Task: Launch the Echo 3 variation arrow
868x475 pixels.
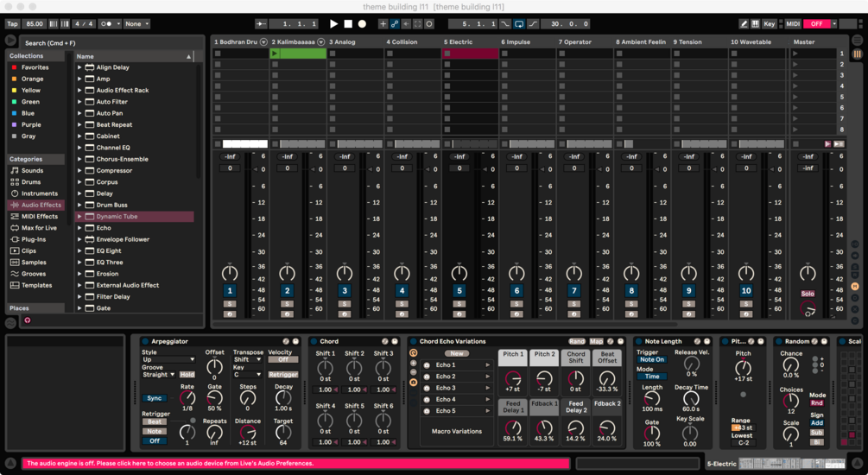Action: click(488, 388)
